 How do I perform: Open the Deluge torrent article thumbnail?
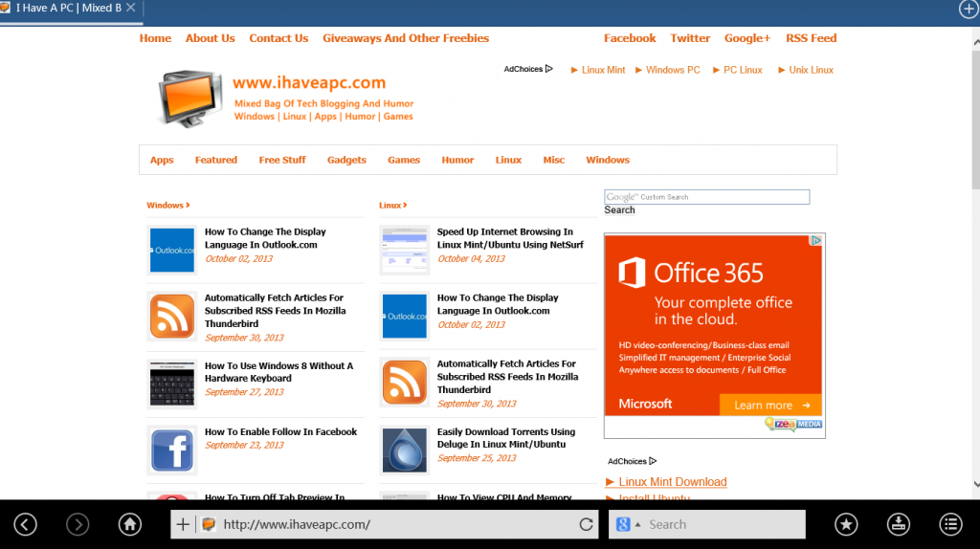pyautogui.click(x=405, y=450)
